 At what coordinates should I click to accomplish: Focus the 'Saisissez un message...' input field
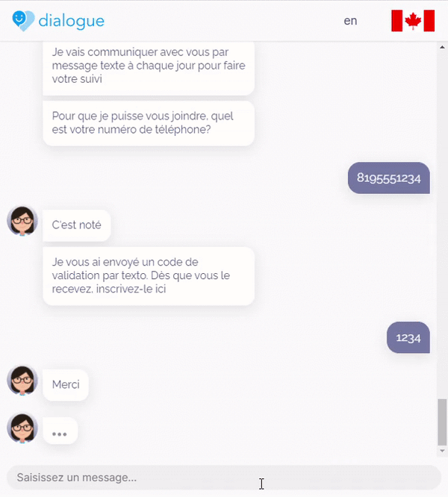click(224, 478)
